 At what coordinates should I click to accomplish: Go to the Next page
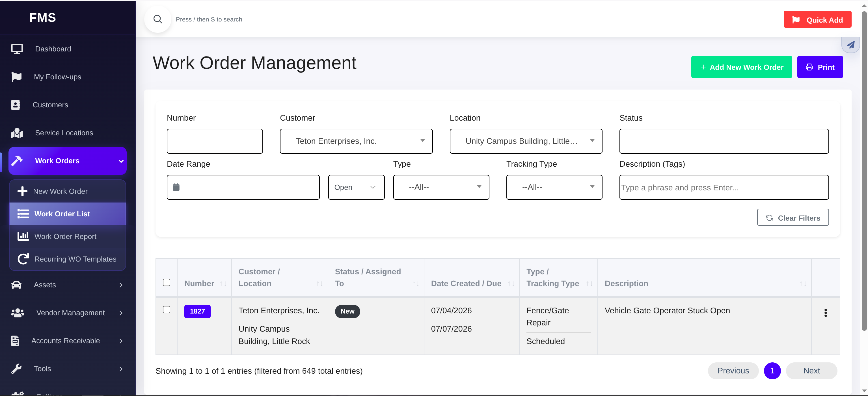click(811, 371)
